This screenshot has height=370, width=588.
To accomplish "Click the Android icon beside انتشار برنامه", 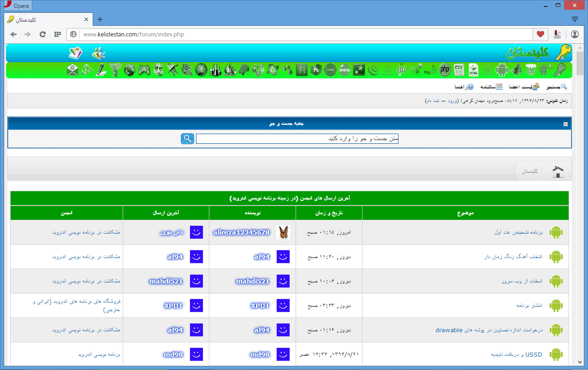I will coord(556,305).
